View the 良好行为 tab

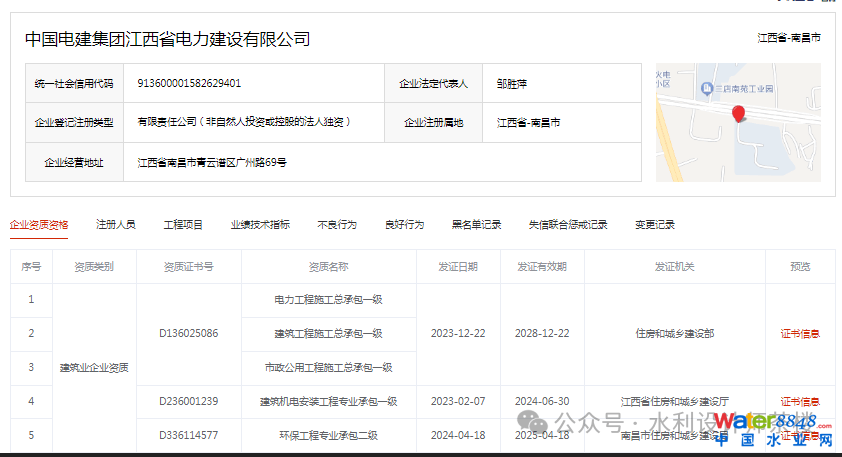click(x=404, y=225)
